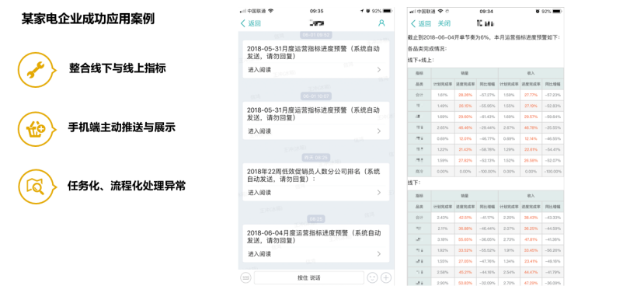Tap the emoji face icon in chat input bar
The width and height of the screenshot is (644, 293).
(x=372, y=277)
